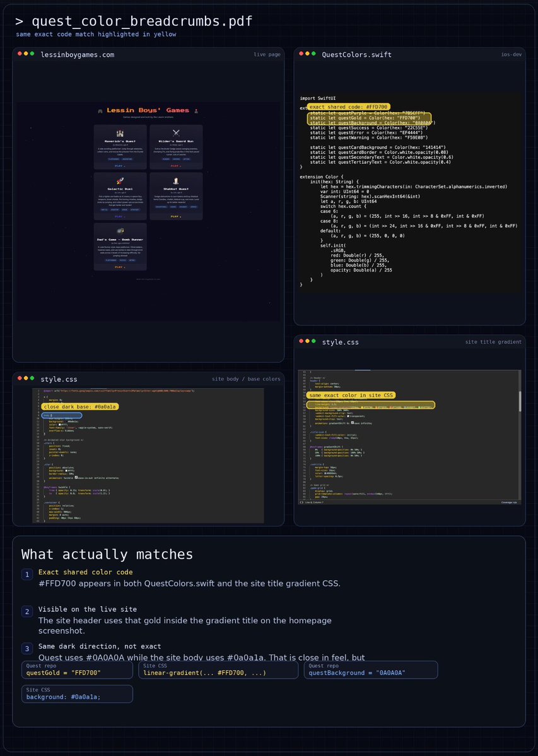Click the 'Same dark direction, not exact' heading
Screen dimensions: 538x756
pyautogui.click(x=100, y=646)
